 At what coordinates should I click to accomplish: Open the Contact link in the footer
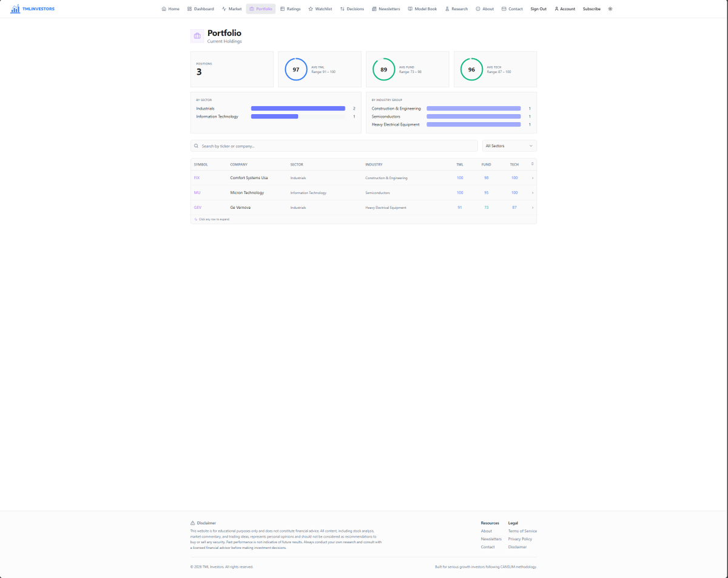click(x=488, y=547)
